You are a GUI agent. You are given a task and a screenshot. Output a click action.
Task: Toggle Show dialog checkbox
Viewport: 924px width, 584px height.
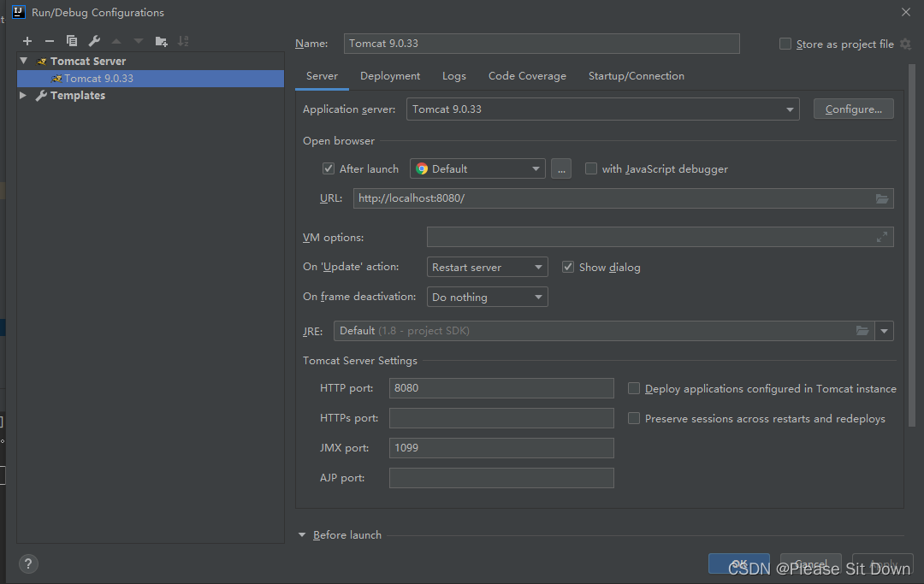pyautogui.click(x=567, y=268)
